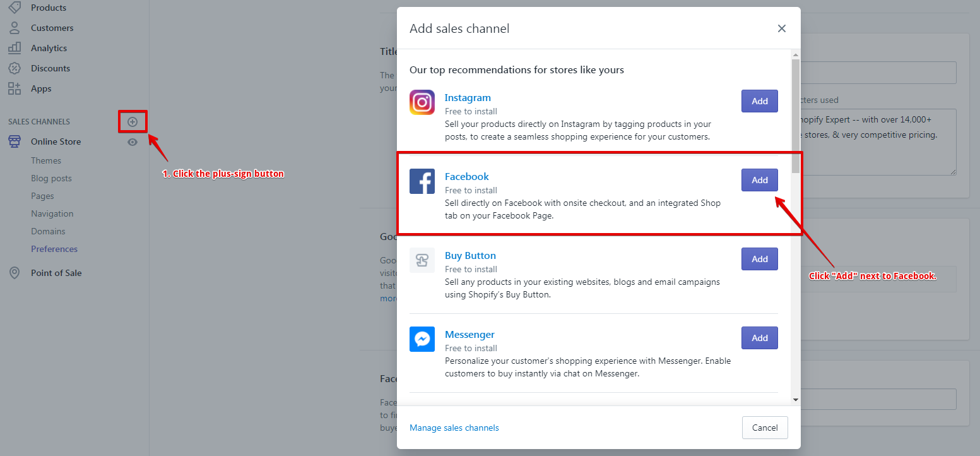
Task: Click the scrollbar down arrow in dialog
Action: tap(796, 399)
